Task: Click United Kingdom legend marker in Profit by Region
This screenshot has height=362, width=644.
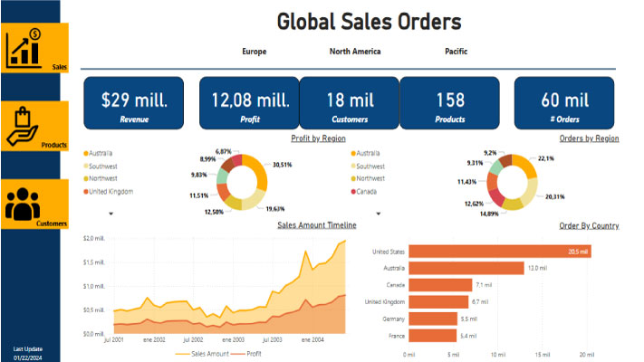Action: 85,192
